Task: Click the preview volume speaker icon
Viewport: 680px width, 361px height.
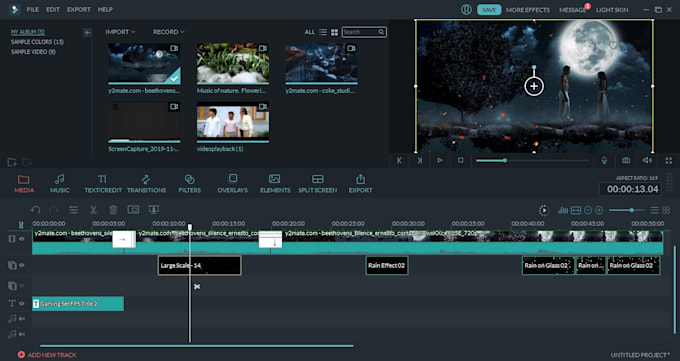Action: (647, 161)
